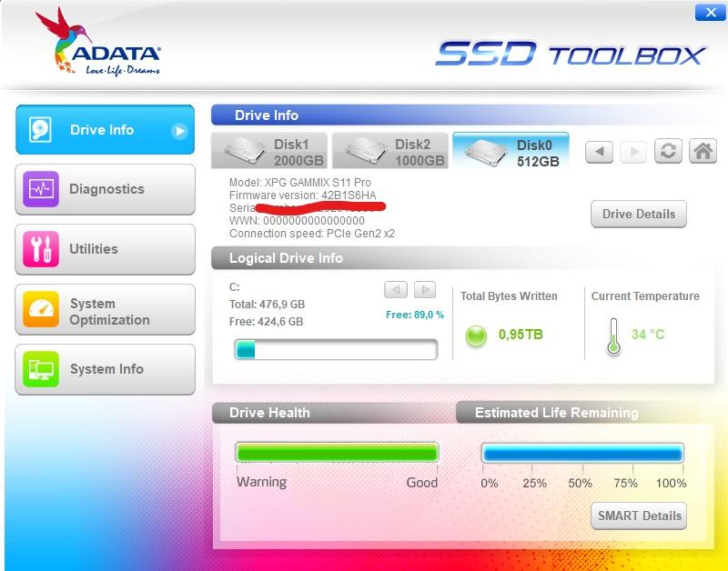This screenshot has height=571, width=728.
Task: Click the Total Bytes Written label
Action: tap(509, 296)
